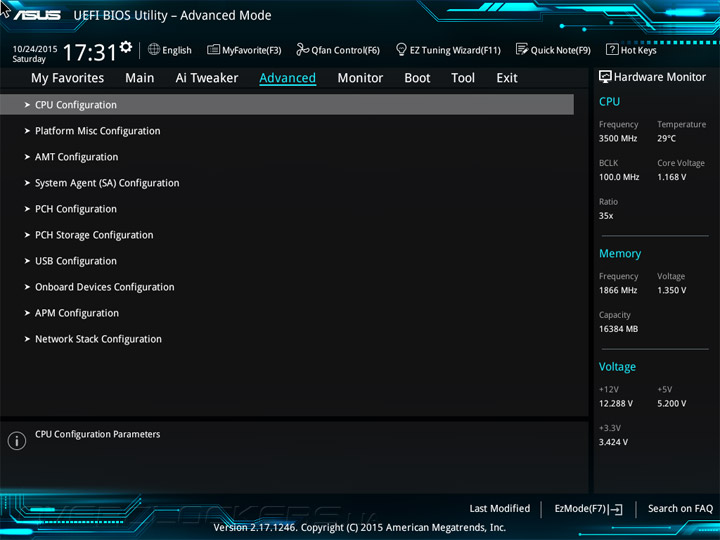
Task: Open CPU Configuration
Action: point(287,105)
